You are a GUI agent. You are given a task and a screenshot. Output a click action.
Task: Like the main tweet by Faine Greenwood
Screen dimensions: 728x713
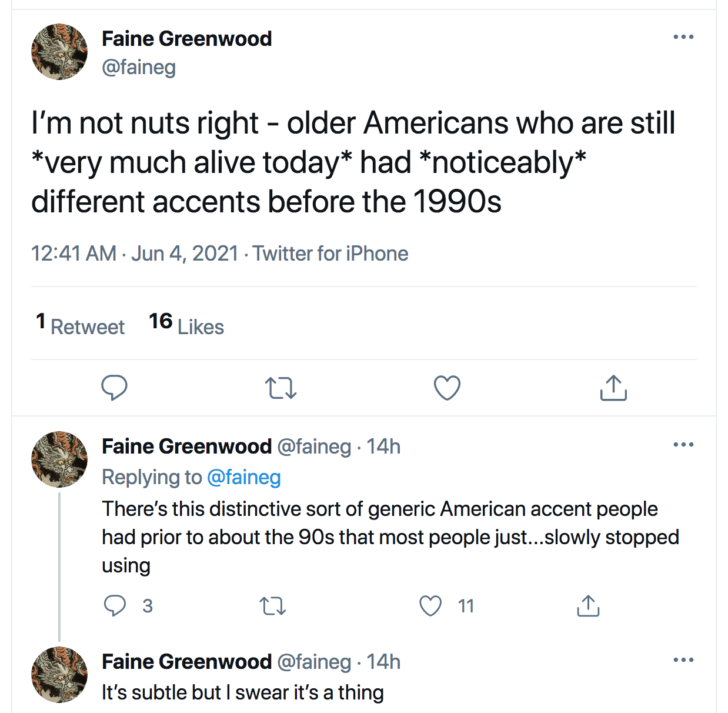[x=447, y=388]
